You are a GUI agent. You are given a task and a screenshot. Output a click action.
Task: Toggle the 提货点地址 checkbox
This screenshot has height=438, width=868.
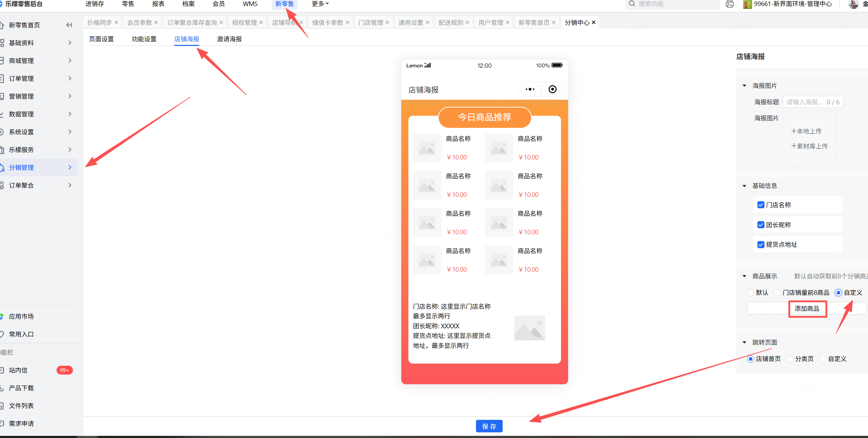tap(761, 245)
